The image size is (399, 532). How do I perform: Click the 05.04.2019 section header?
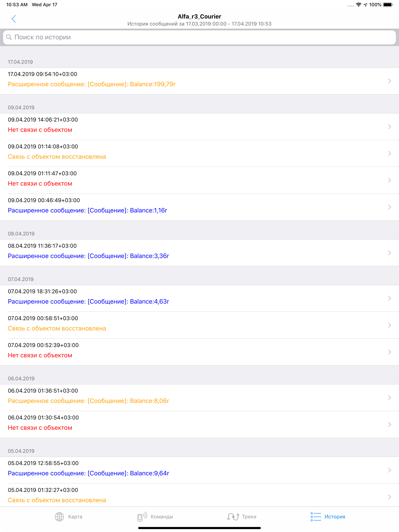[21, 451]
